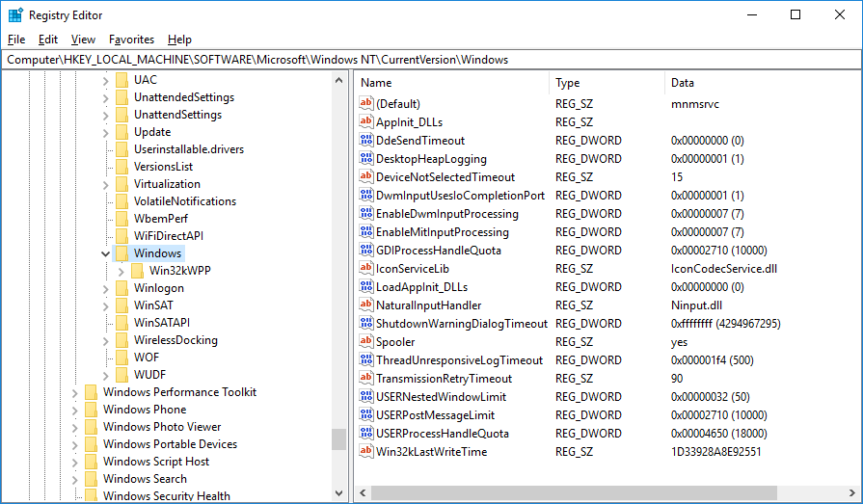Click the IconCodecService.dll data cell

(x=724, y=269)
